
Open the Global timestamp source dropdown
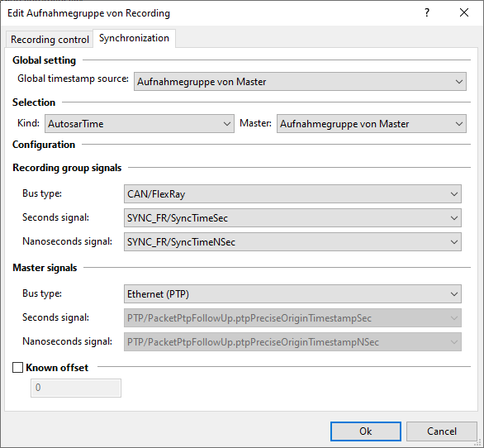point(300,82)
